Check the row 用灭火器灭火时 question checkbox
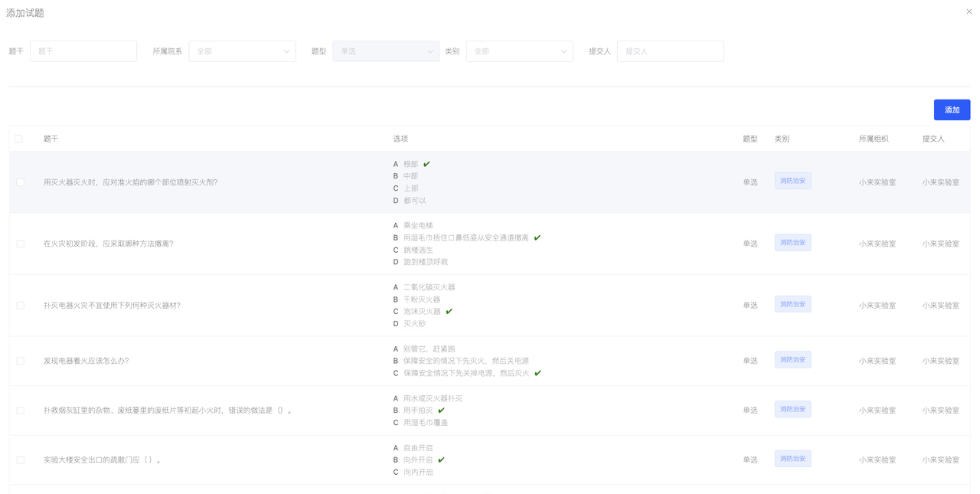The height and width of the screenshot is (494, 980). tap(20, 182)
